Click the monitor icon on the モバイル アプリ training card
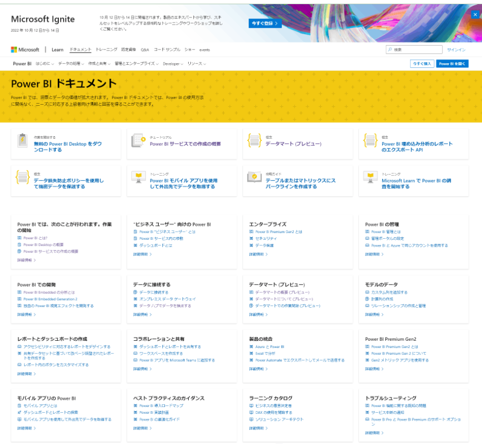 coord(138,177)
